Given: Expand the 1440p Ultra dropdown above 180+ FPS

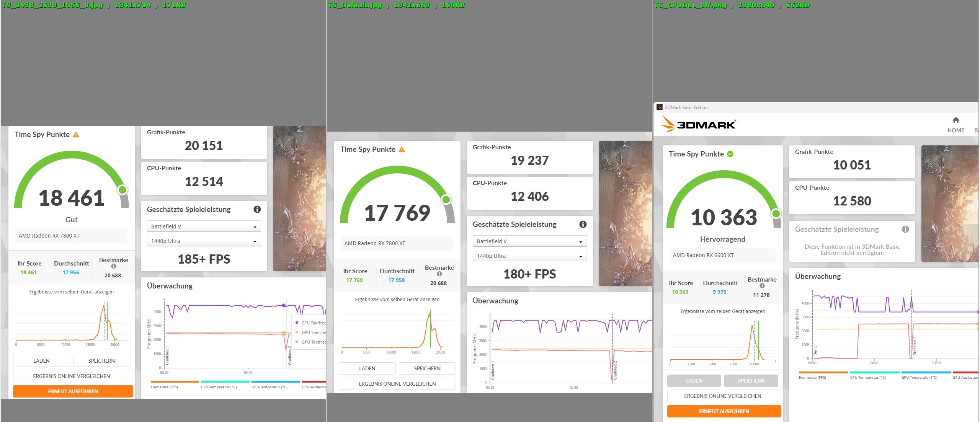Looking at the screenshot, I should (x=529, y=256).
